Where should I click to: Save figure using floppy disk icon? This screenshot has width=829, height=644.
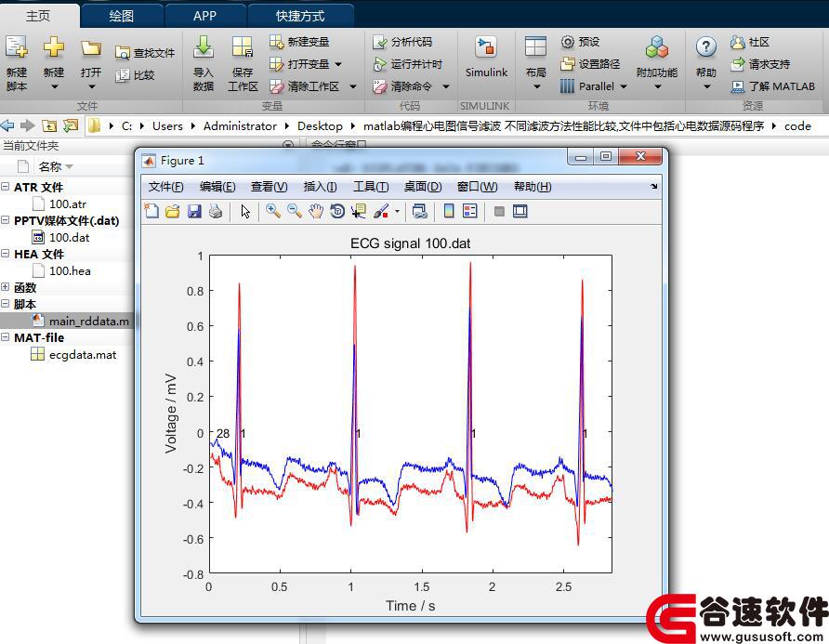pos(194,211)
